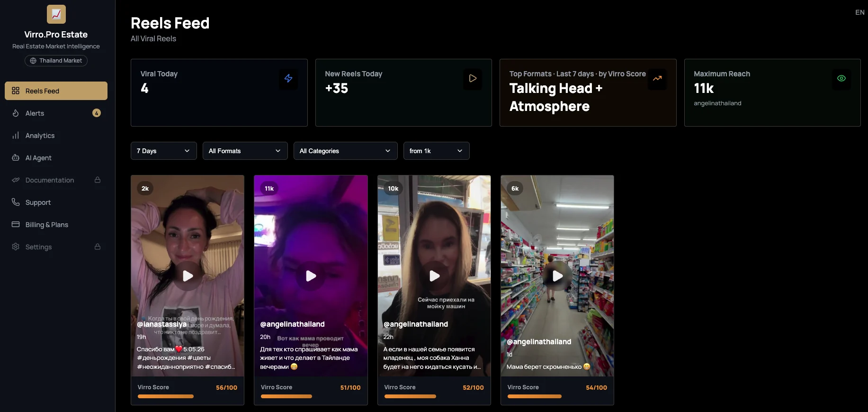This screenshot has height=412, width=868.
Task: Click the Top Formats trending arrow icon
Action: [x=657, y=78]
